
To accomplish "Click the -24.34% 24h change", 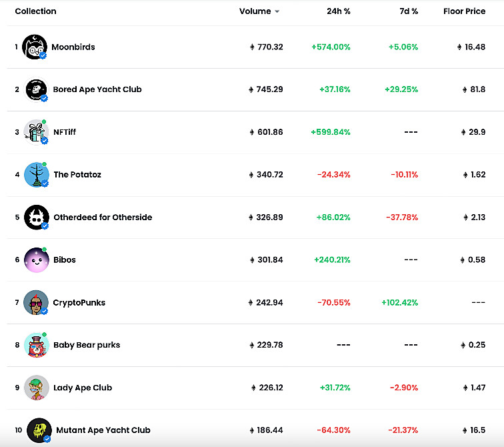I will (333, 175).
